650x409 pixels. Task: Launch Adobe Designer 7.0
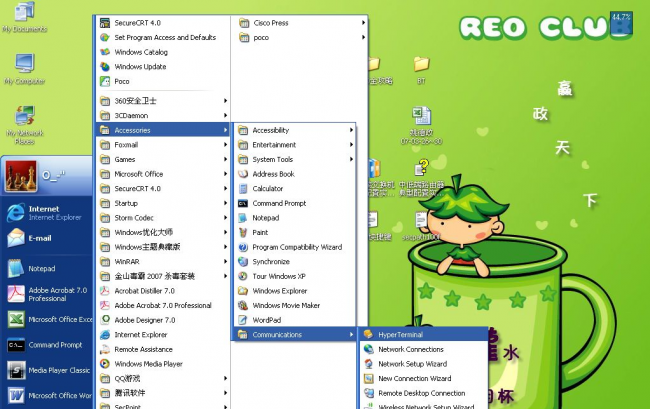[x=162, y=320]
